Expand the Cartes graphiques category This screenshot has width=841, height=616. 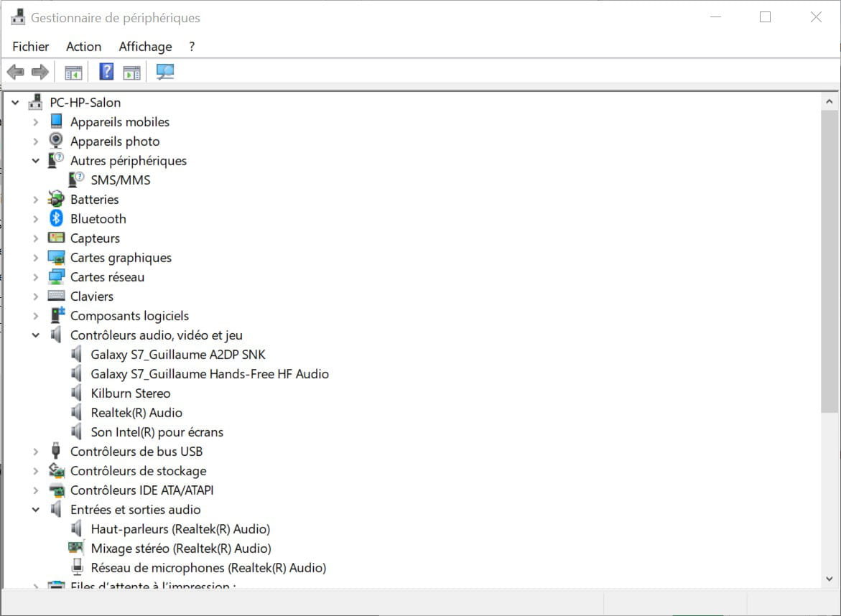(35, 257)
